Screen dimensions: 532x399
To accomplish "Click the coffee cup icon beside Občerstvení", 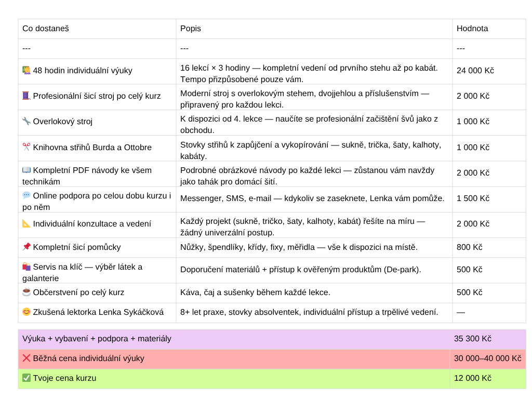I will (x=26, y=292).
